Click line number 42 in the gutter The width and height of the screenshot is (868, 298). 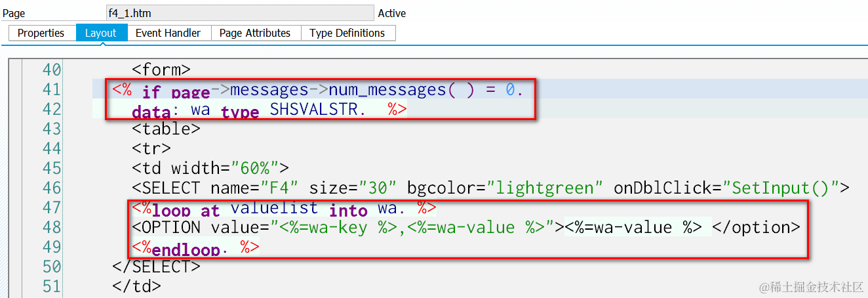point(51,109)
